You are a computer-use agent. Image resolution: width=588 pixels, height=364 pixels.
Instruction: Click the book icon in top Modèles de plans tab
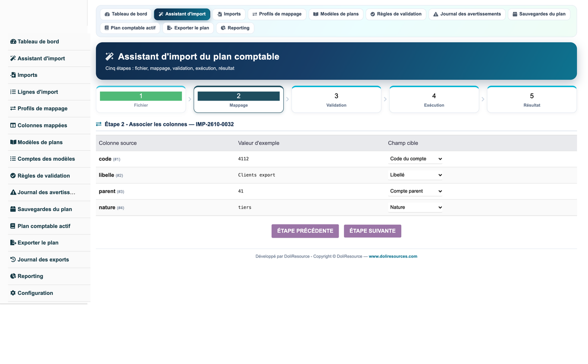(316, 14)
